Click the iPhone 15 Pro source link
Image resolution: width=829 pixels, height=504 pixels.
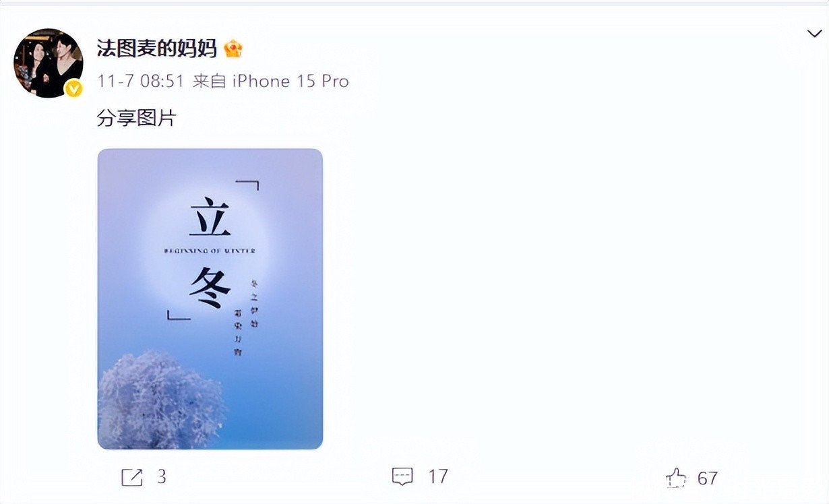290,82
